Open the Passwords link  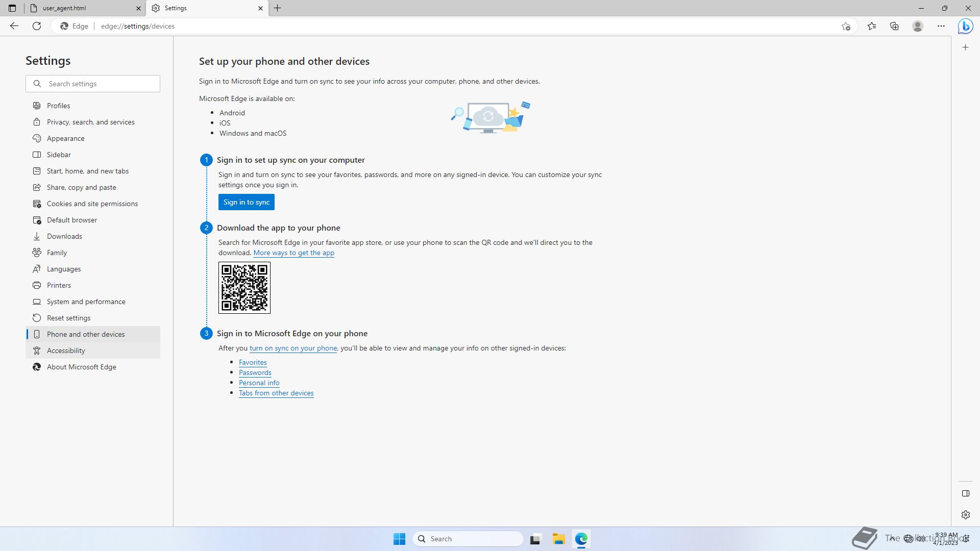click(x=255, y=372)
